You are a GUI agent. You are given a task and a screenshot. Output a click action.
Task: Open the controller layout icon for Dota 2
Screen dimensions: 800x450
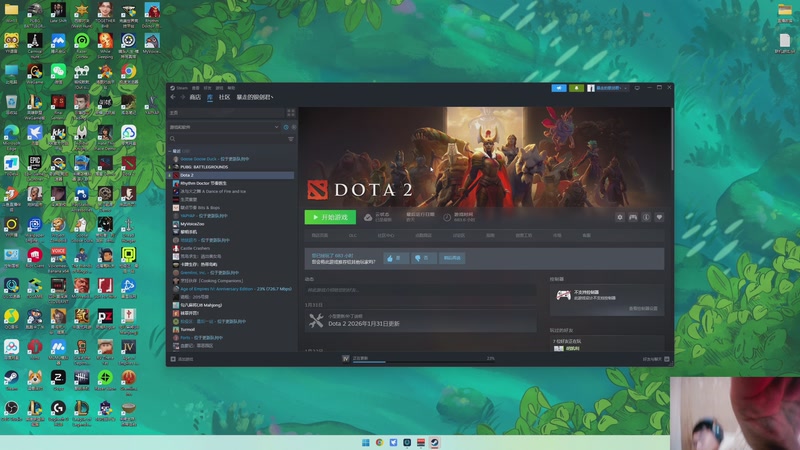pyautogui.click(x=633, y=217)
